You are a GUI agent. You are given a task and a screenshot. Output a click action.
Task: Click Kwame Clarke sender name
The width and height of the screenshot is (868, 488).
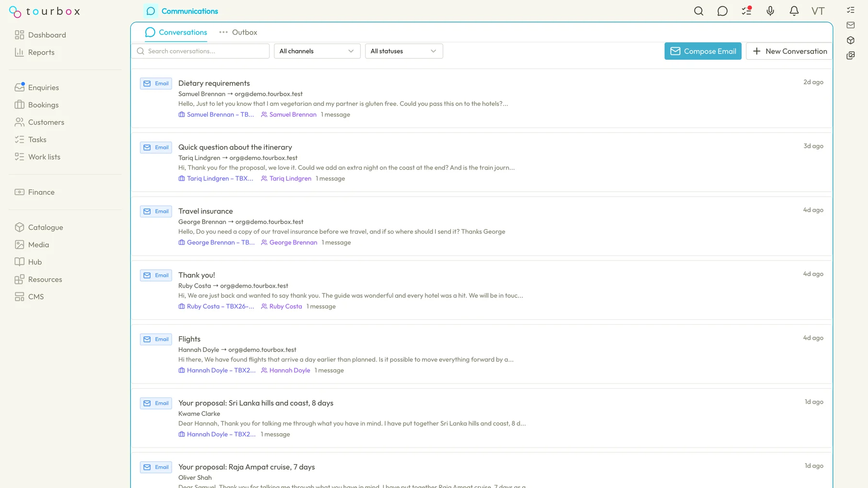(x=199, y=414)
